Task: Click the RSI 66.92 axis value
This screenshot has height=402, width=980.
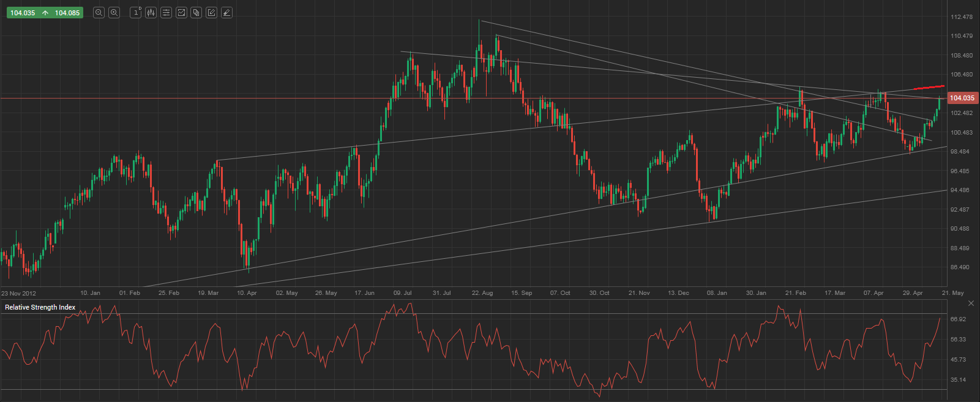Action: pyautogui.click(x=958, y=319)
